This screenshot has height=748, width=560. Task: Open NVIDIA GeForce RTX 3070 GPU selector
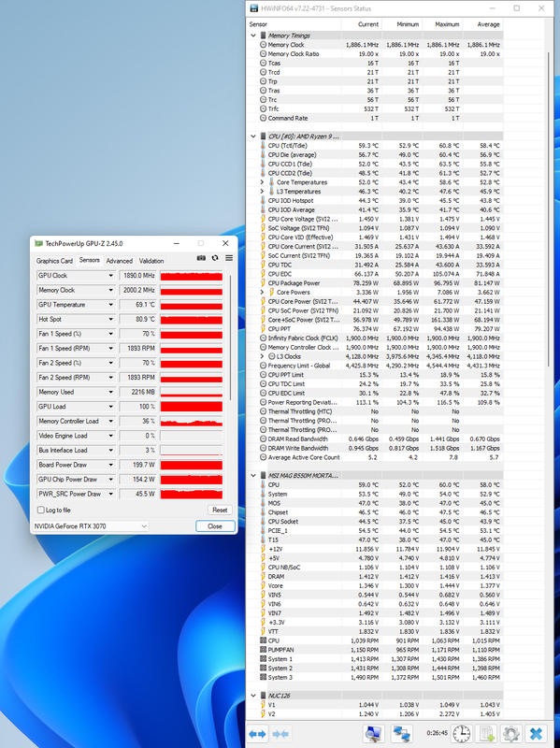90,526
